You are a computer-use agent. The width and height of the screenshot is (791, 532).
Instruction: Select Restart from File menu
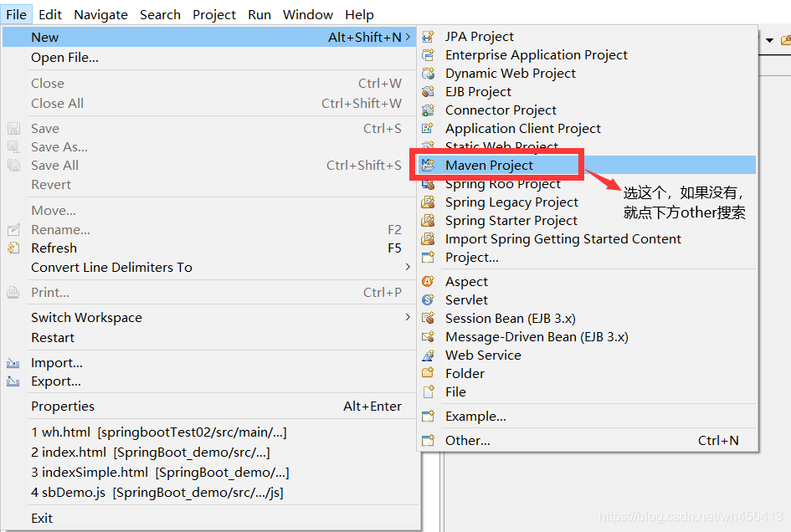pos(209,337)
